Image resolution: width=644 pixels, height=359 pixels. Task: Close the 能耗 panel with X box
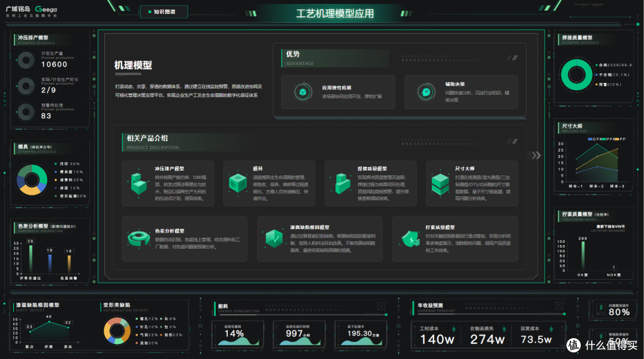click(381, 306)
